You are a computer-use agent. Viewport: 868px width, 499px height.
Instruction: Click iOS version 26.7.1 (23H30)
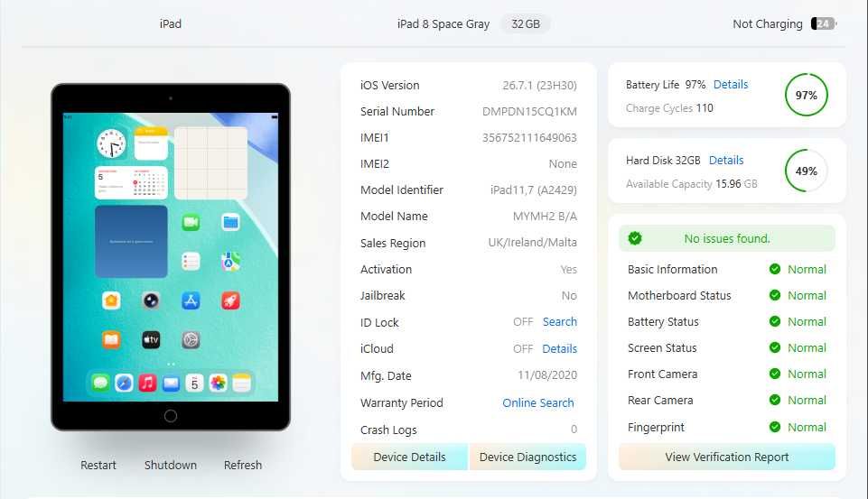point(540,86)
